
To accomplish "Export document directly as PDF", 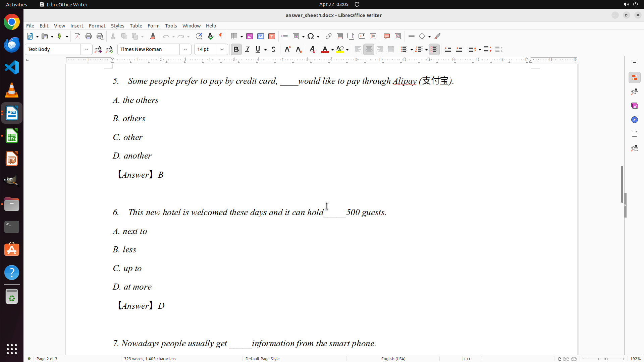I will [77, 36].
